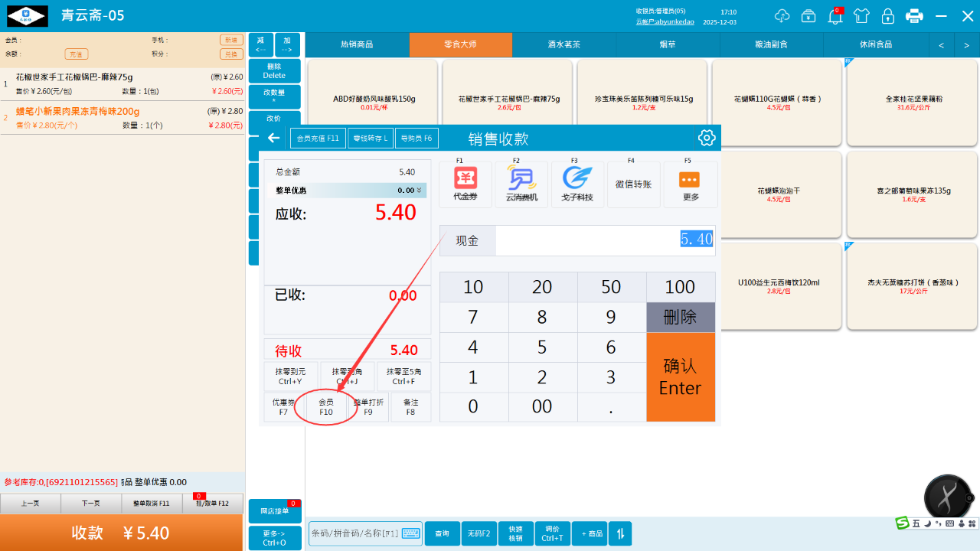Select the 代金券 voucher payment icon
Image resolution: width=980 pixels, height=551 pixels.
pos(465,184)
